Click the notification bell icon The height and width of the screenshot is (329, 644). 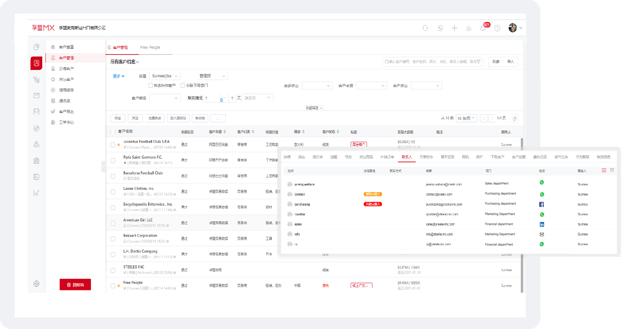pos(483,28)
